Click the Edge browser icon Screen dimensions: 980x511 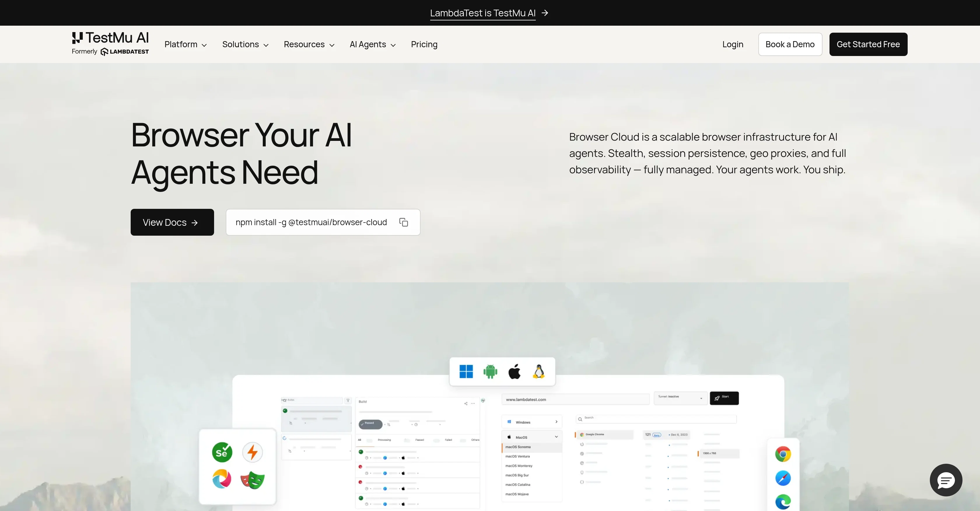pos(783,502)
